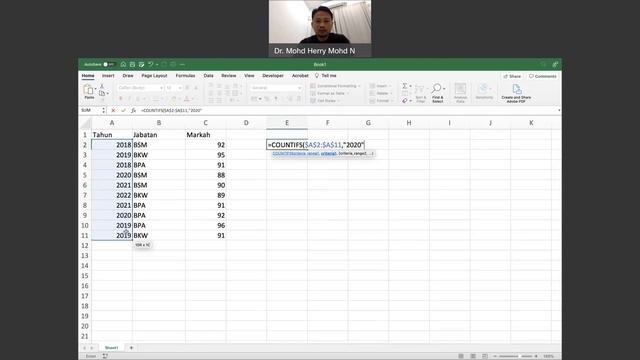The height and width of the screenshot is (360, 640).
Task: Cancel formula entry with red X
Action: tap(113, 111)
